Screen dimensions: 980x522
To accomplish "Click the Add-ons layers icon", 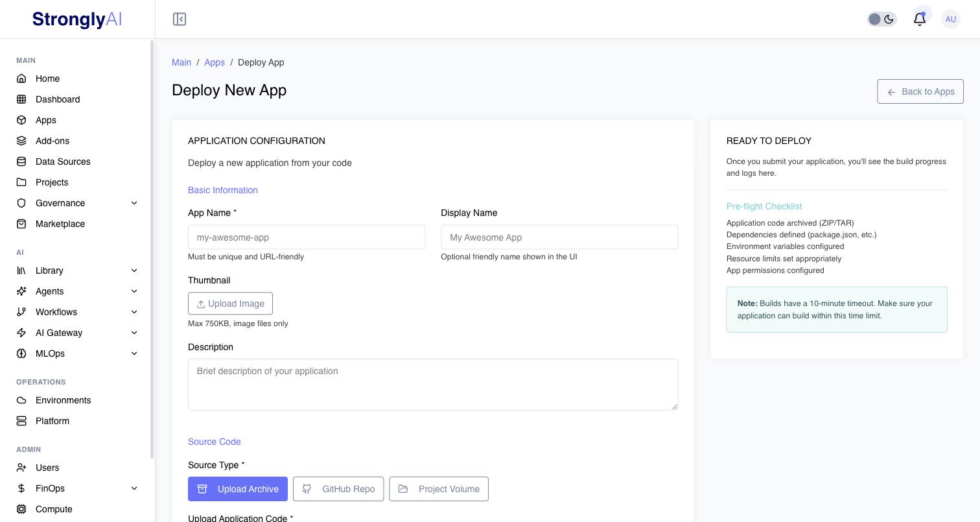I will (21, 141).
